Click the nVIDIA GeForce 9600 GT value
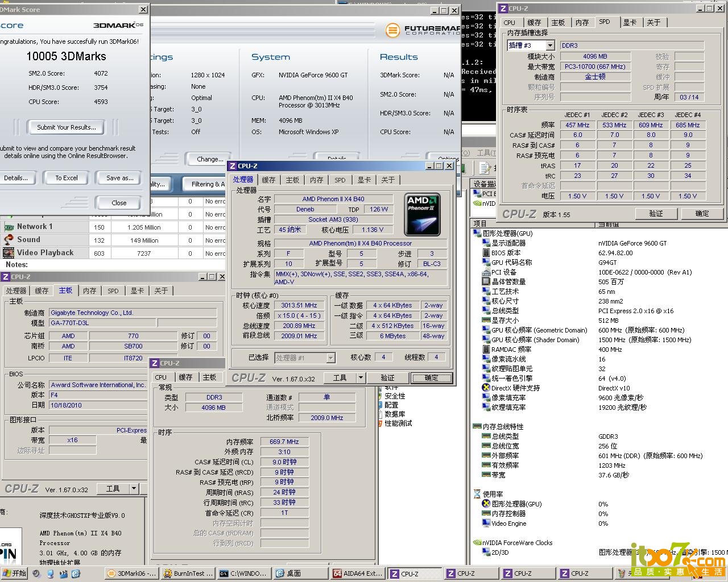This screenshot has height=582, width=728. [632, 243]
